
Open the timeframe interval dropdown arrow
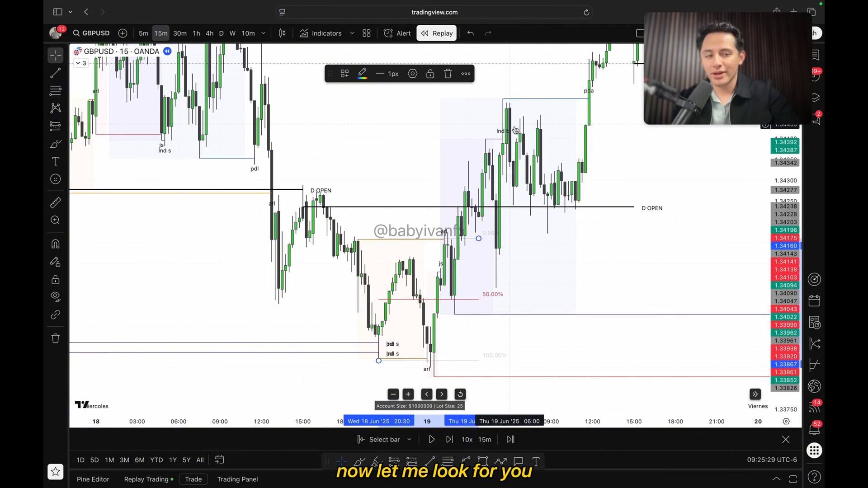[x=263, y=33]
